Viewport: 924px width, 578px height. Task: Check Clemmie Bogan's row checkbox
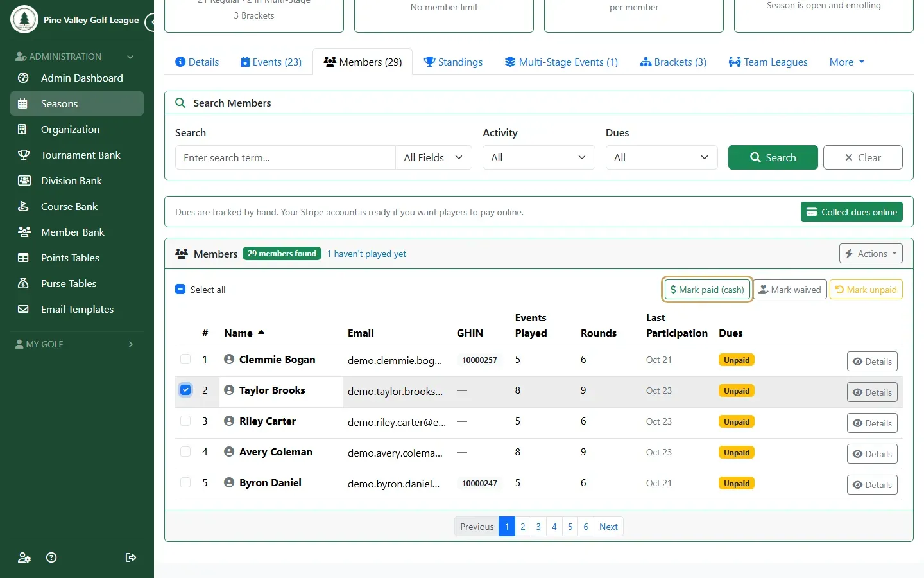point(185,359)
